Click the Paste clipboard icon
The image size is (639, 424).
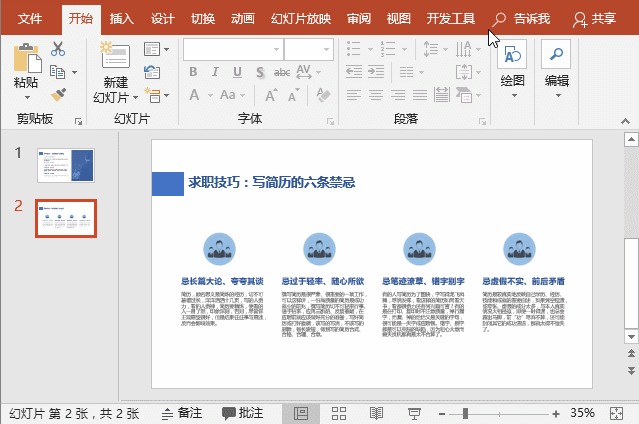(26, 58)
